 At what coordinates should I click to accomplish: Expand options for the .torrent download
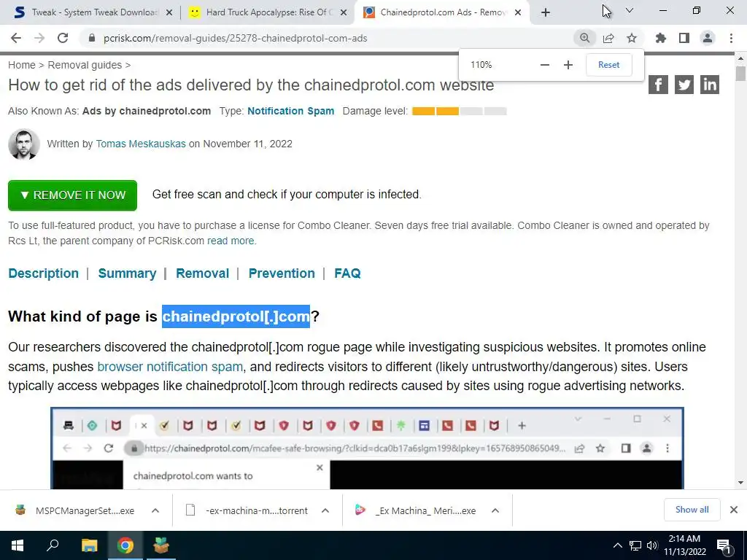click(325, 510)
